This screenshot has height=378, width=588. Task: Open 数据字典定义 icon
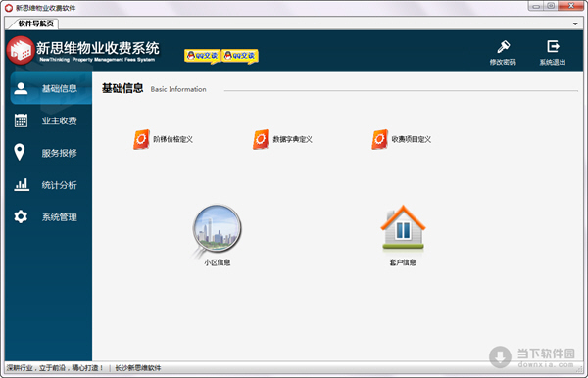(x=261, y=139)
